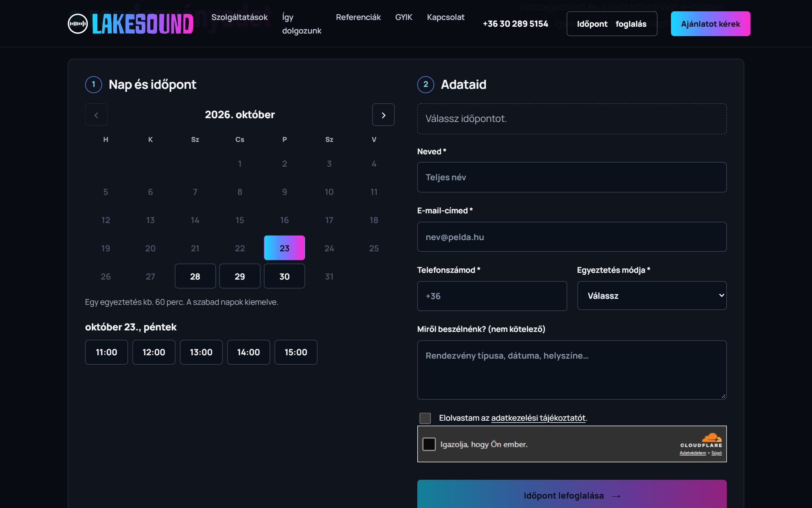Open Referenciák menu item
Viewport: 812px width, 508px height.
point(358,17)
